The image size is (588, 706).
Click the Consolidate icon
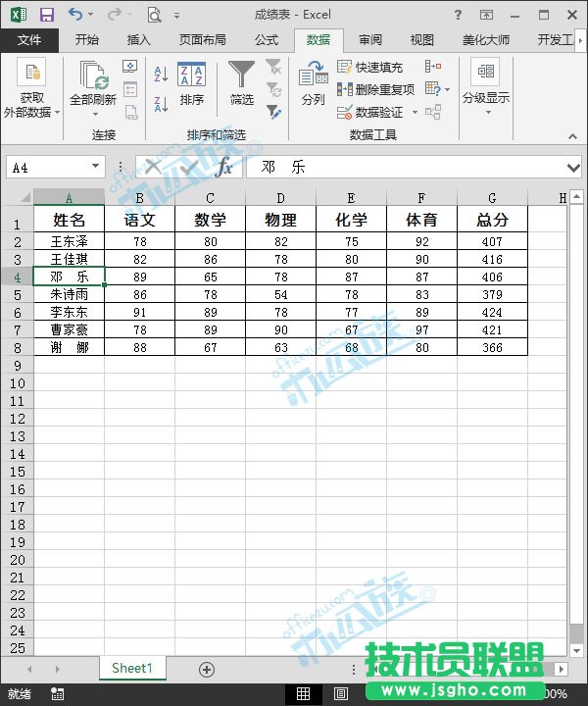coord(433,67)
